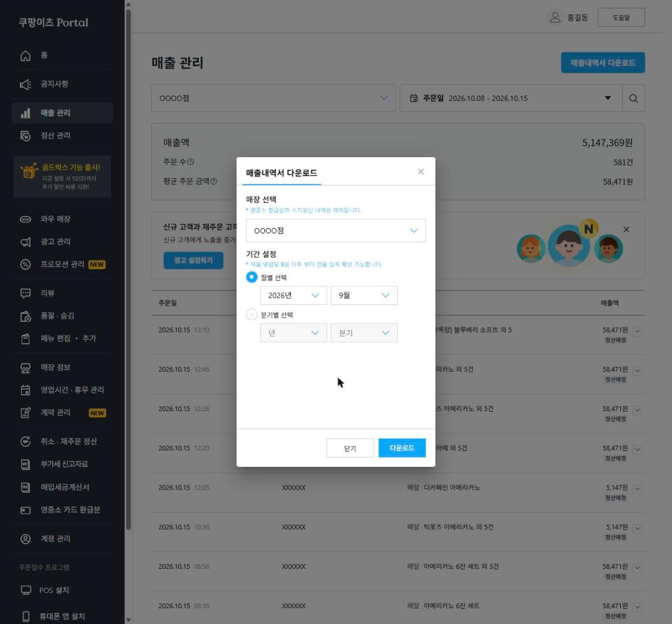The image size is (672, 624).
Task: Click the 골드박스 기능 출시 banner
Action: tap(63, 177)
